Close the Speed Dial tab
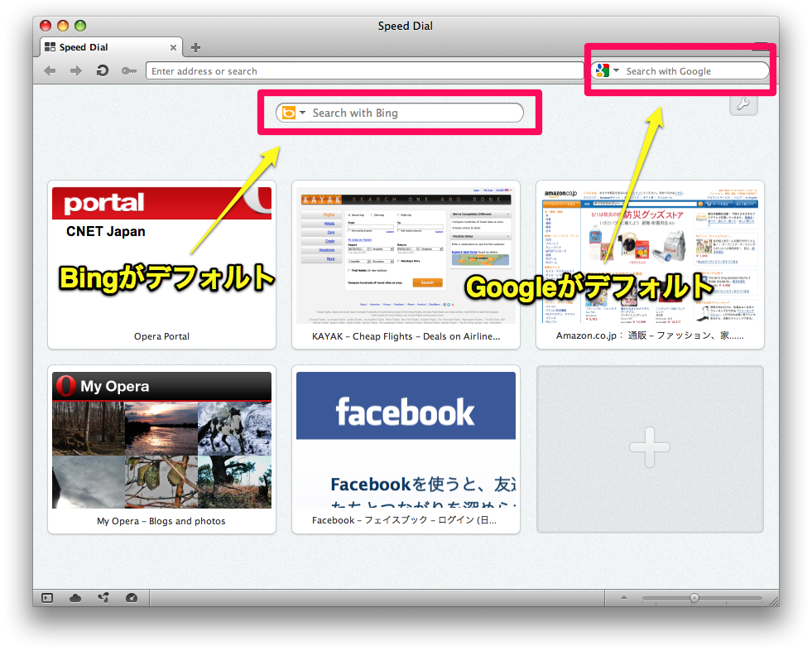This screenshot has width=812, height=656. coord(173,48)
